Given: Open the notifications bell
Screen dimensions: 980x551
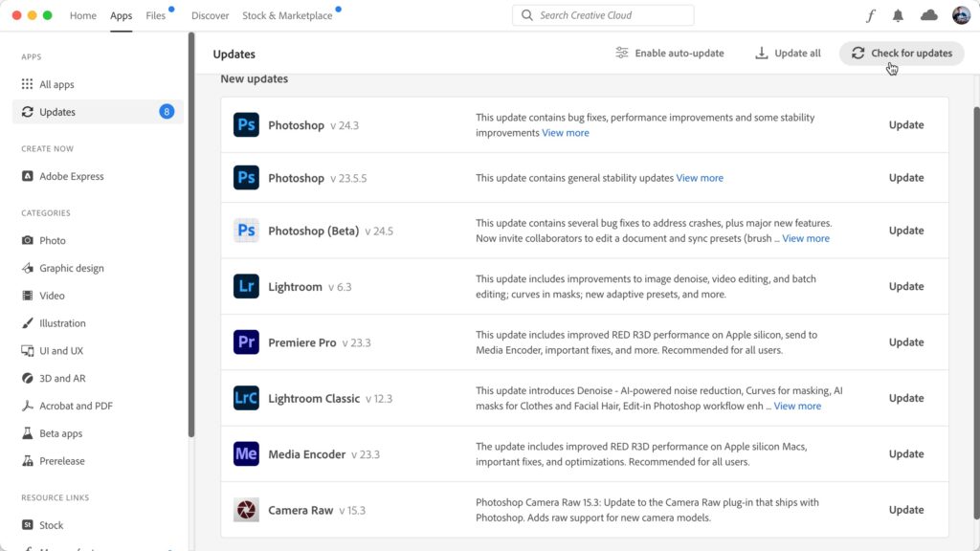Looking at the screenshot, I should [x=898, y=15].
